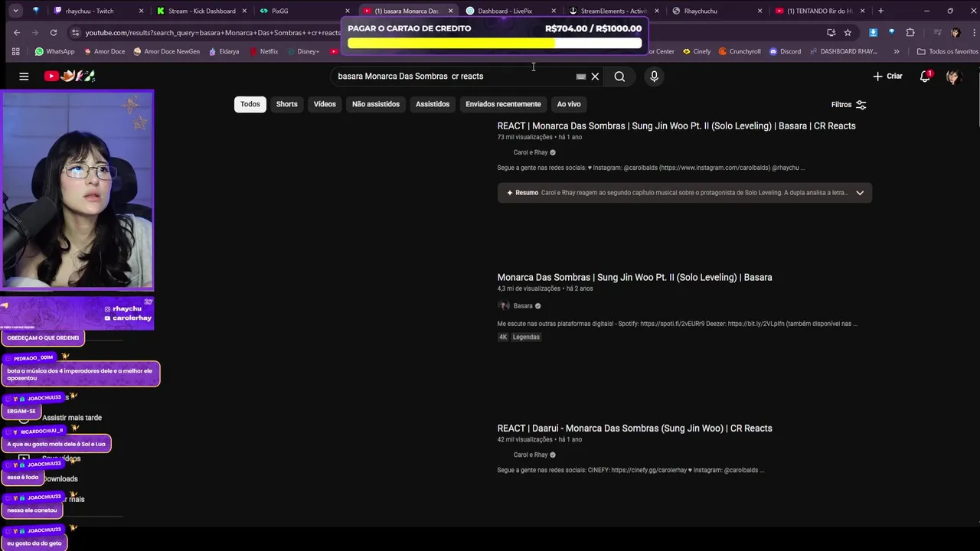The width and height of the screenshot is (980, 551).
Task: Close the Rhaychuchu tab
Action: 759,11
